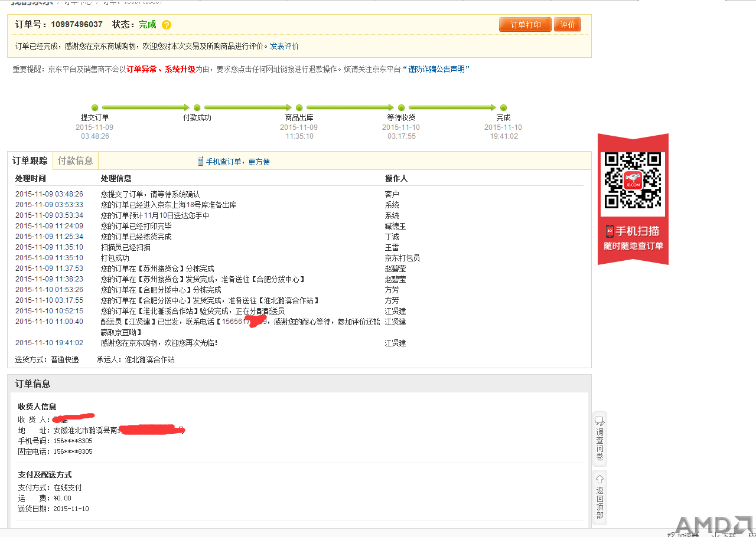This screenshot has width=756, height=537.
Task: Open the 发表评价 link
Action: pos(285,46)
